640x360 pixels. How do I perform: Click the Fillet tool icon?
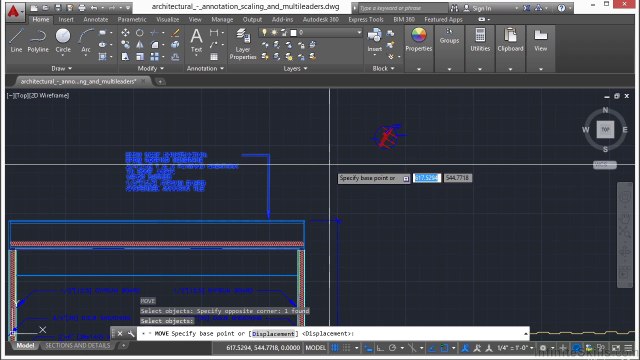pos(155,44)
